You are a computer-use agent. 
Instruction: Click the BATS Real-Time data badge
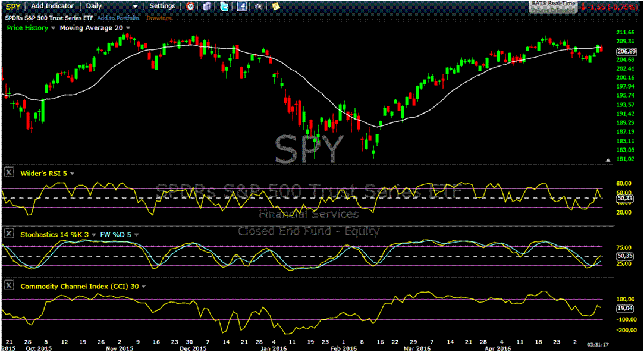coord(553,6)
